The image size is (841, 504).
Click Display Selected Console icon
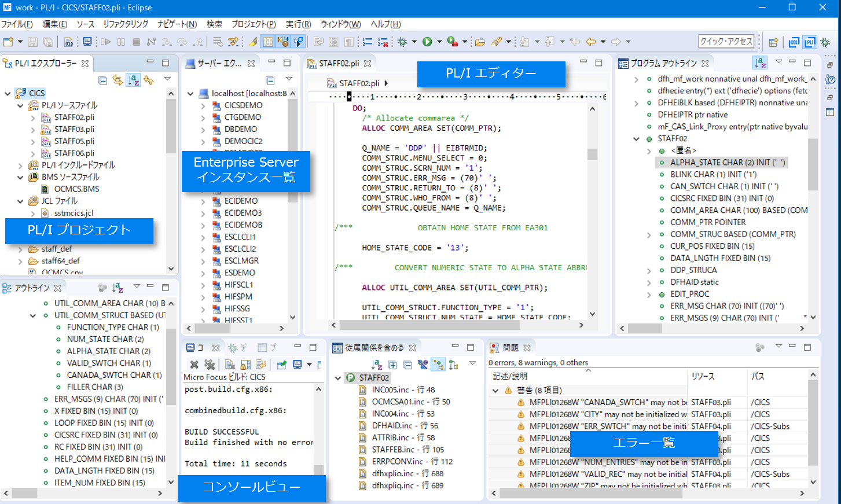[298, 365]
